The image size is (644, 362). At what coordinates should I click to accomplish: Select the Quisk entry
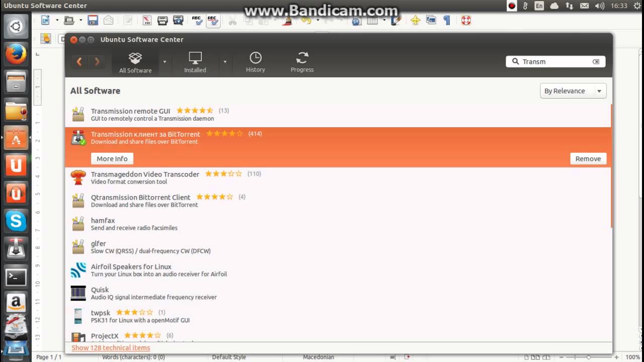(338, 294)
